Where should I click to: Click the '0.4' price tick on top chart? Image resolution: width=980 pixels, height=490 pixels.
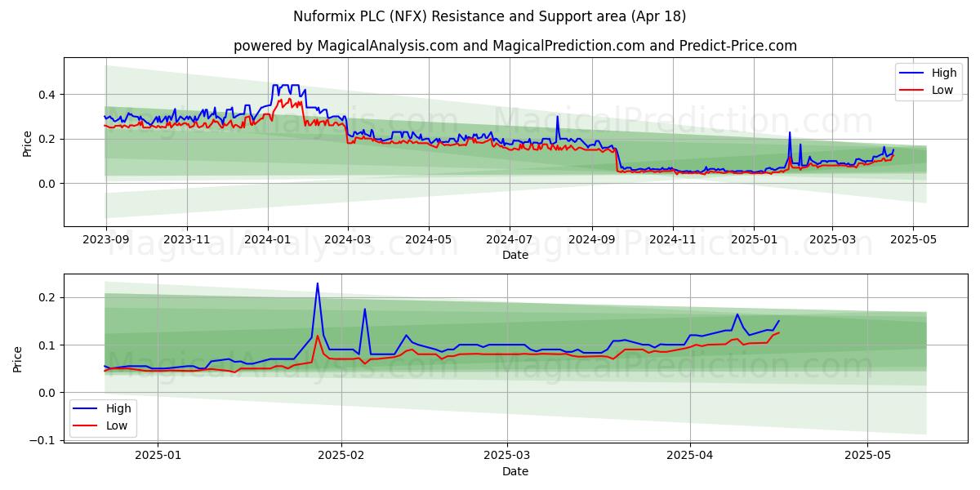pyautogui.click(x=47, y=95)
